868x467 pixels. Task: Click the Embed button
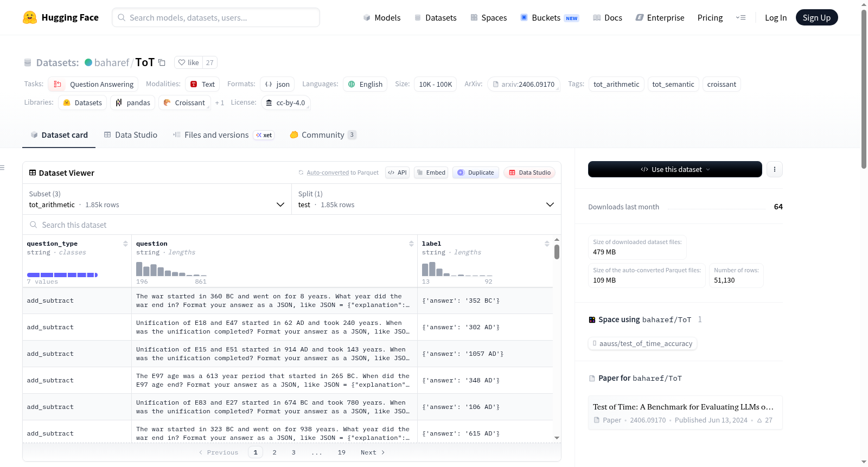point(431,172)
